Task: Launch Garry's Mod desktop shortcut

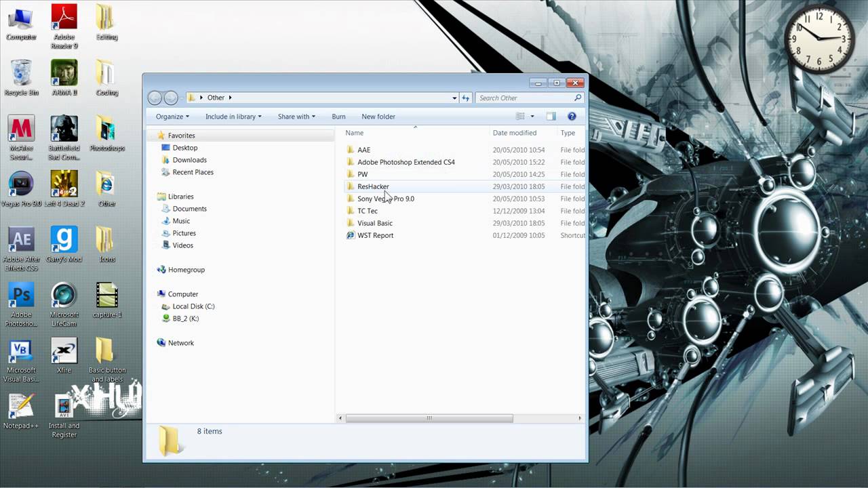Action: click(65, 245)
